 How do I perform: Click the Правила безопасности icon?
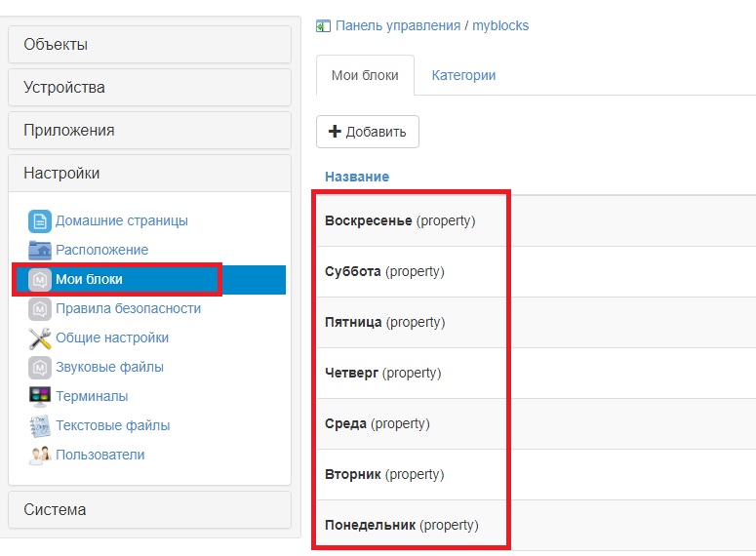tap(39, 308)
